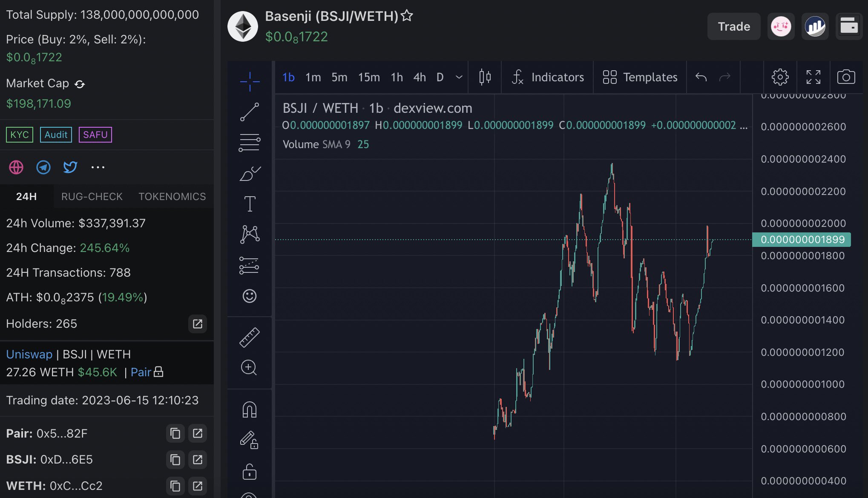Open the forecasting and measurement tools
868x498 pixels.
[x=250, y=265]
